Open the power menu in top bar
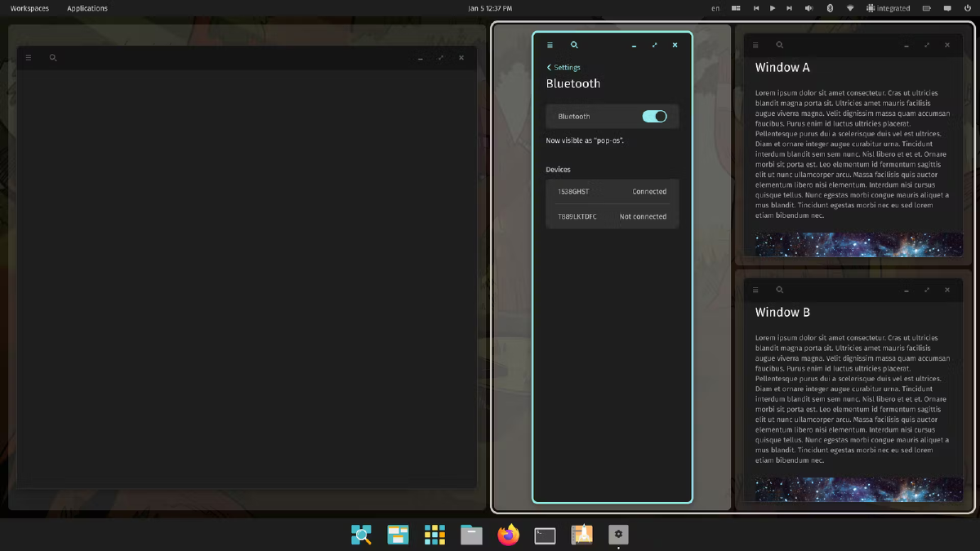This screenshot has height=551, width=980. pyautogui.click(x=969, y=8)
